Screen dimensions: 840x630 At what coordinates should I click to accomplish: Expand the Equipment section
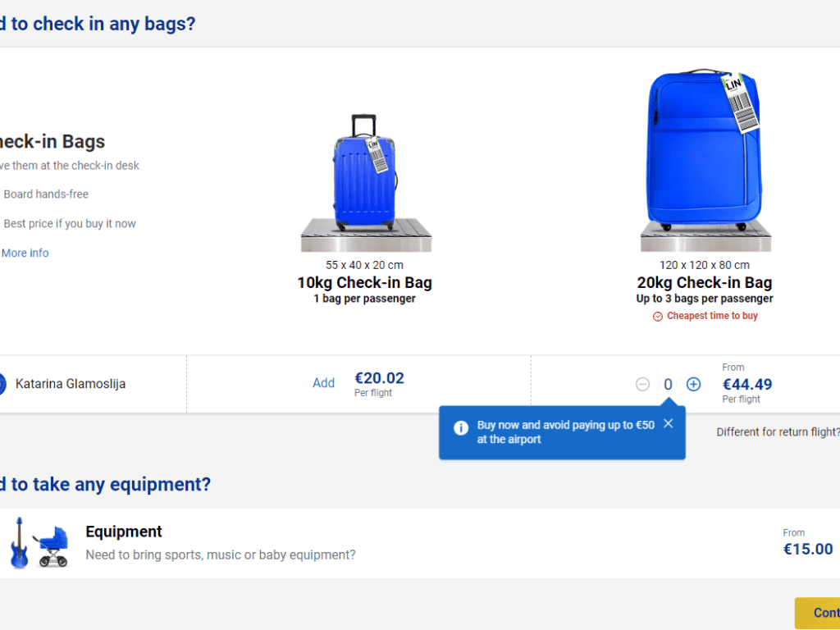pos(123,532)
